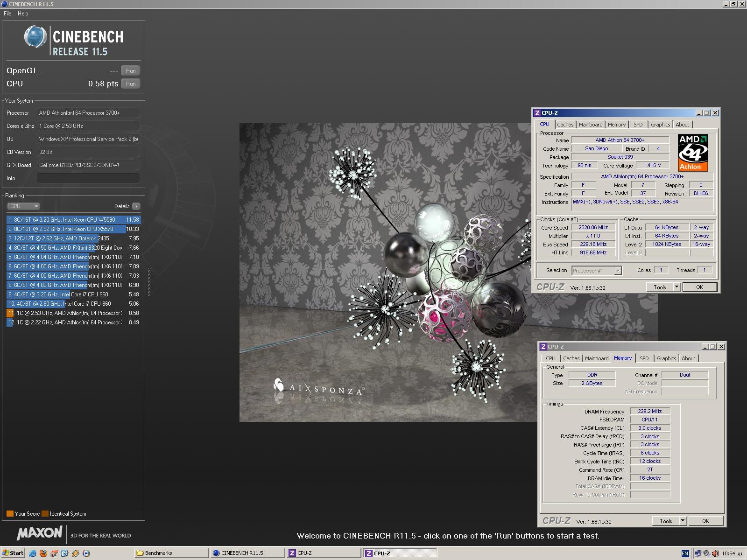This screenshot has width=747, height=560.
Task: Switch to CPU tab in lower CPU-Z window
Action: 551,358
